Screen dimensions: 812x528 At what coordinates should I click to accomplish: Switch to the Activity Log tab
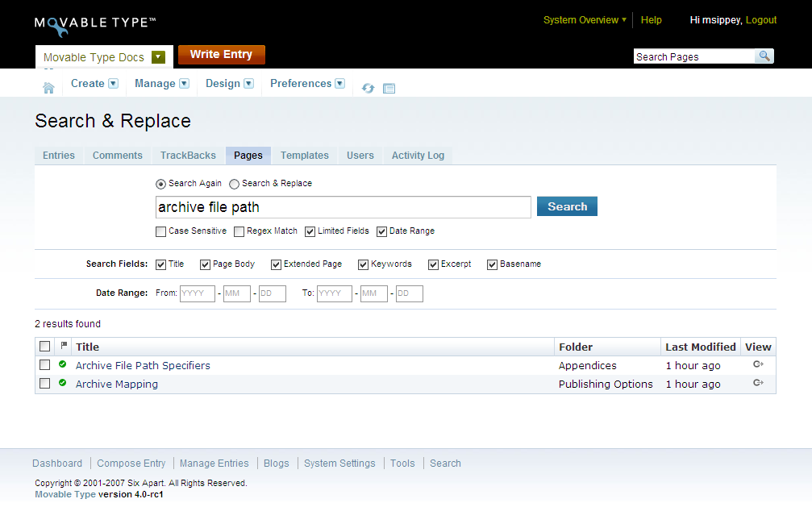click(x=418, y=156)
